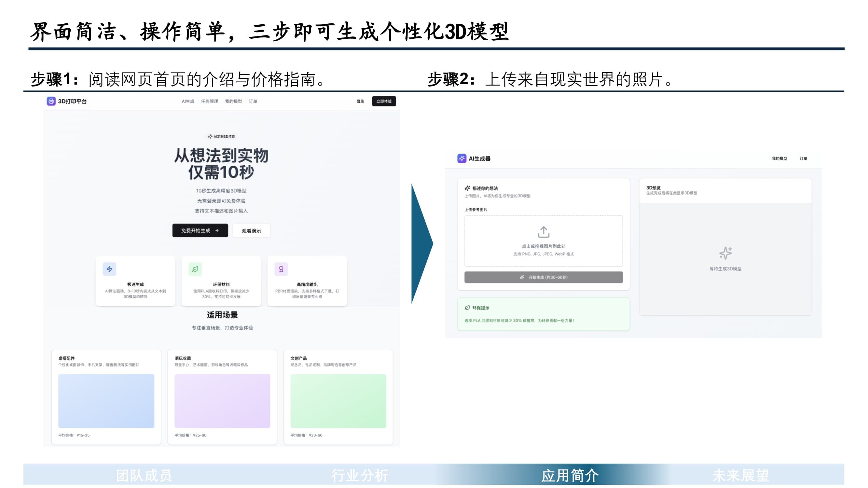The width and height of the screenshot is (868, 488).
Task: Click the 开始生成 (约30-60秒) button
Action: (544, 277)
